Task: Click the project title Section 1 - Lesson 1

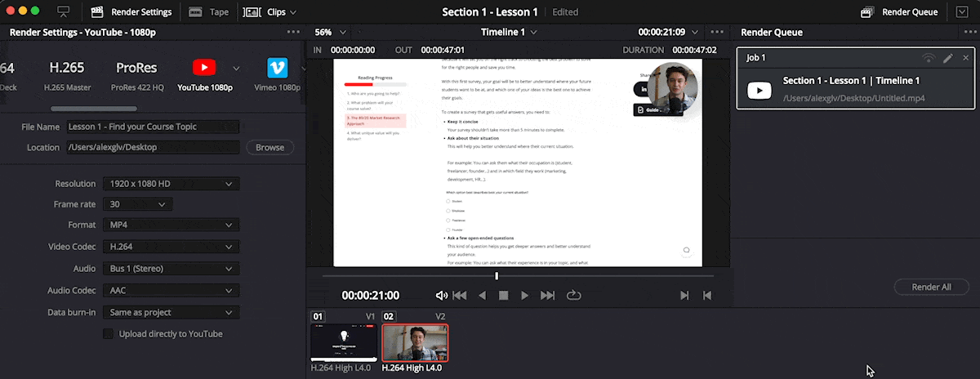Action: [490, 12]
